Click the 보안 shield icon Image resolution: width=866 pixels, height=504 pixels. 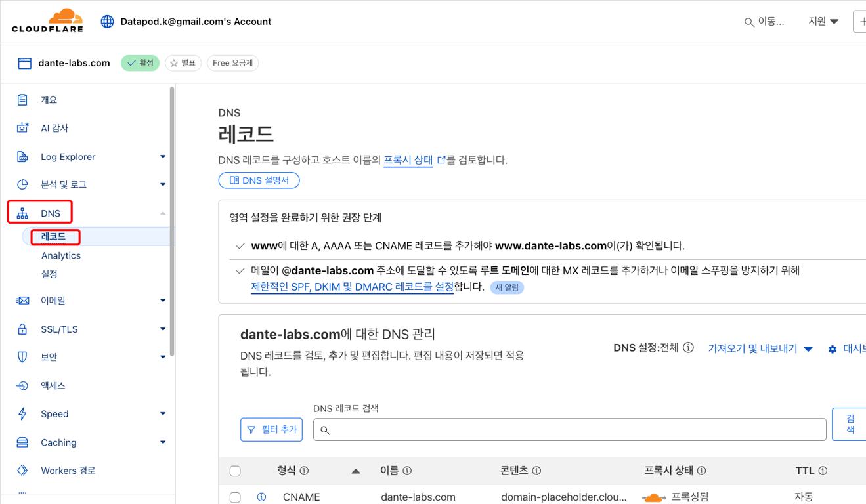pyautogui.click(x=22, y=357)
